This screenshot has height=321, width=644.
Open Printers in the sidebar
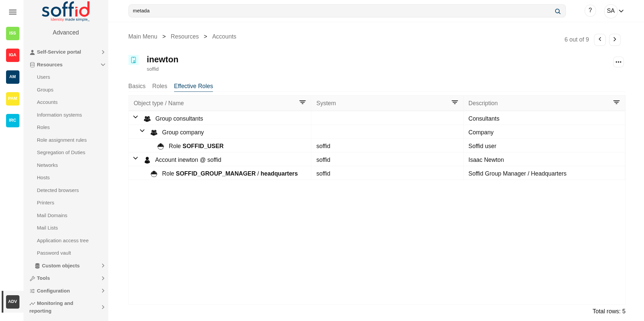(x=46, y=203)
